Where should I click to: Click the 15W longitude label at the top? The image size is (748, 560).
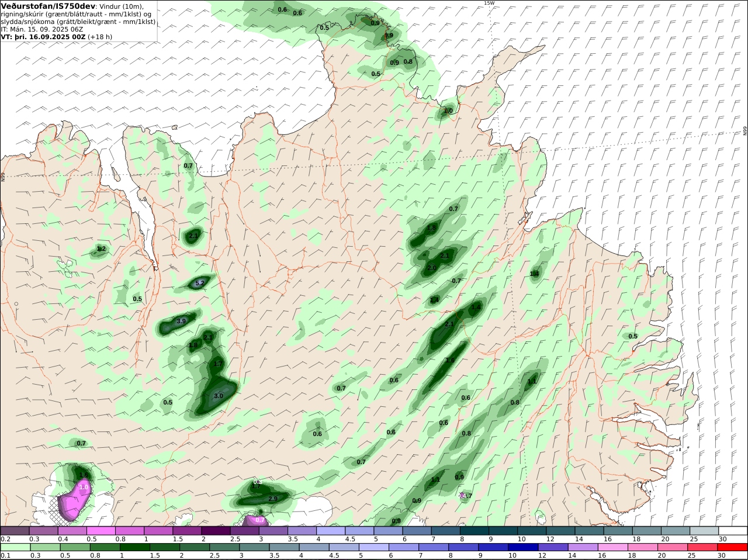(489, 3)
